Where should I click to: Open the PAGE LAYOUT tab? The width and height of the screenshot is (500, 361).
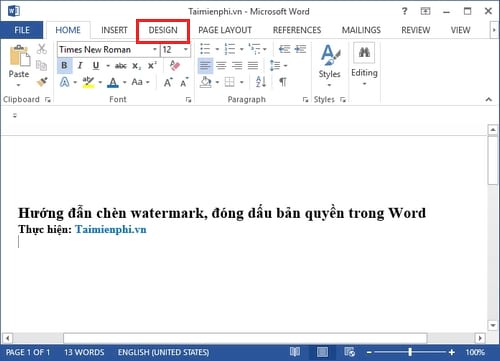point(225,30)
